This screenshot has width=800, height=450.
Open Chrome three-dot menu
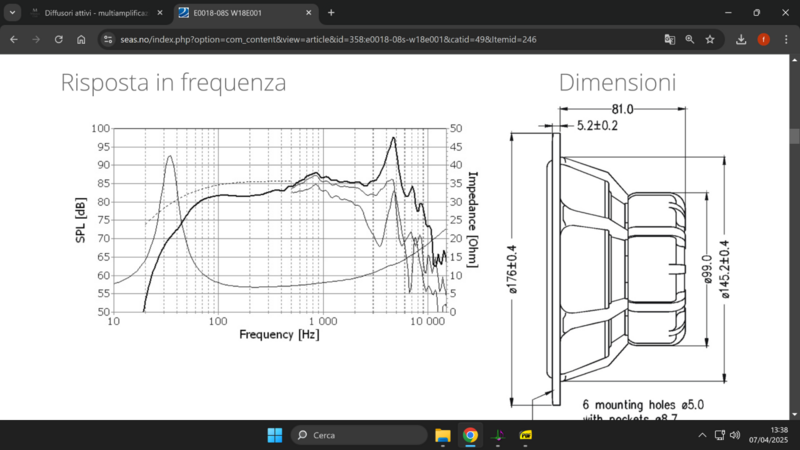(785, 39)
